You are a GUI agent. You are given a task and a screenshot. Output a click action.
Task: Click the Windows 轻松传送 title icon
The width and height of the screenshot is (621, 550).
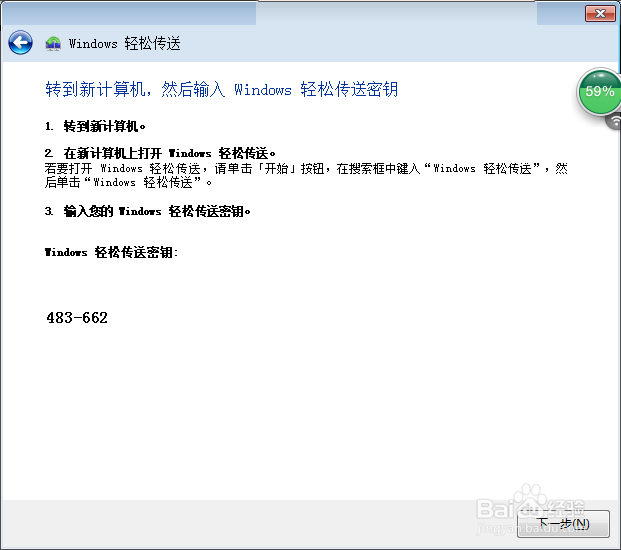(x=53, y=43)
